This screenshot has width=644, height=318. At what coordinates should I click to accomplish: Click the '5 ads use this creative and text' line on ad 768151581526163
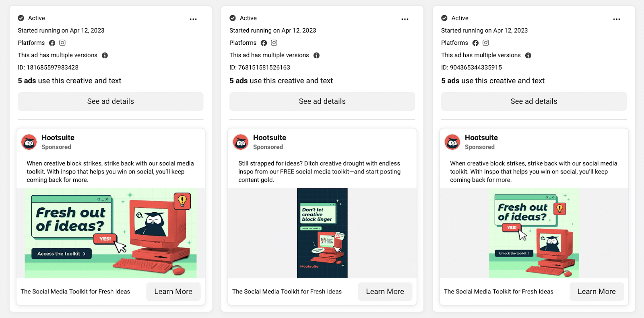pos(281,81)
